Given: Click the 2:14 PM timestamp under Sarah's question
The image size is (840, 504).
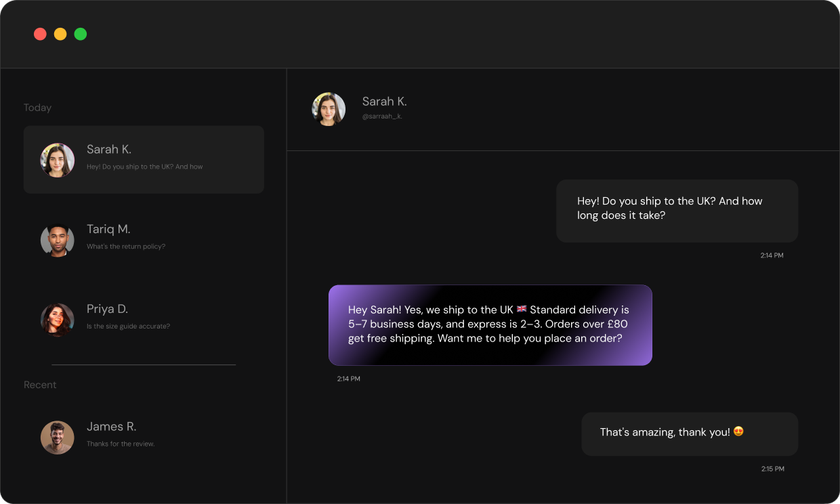Looking at the screenshot, I should click(x=772, y=255).
